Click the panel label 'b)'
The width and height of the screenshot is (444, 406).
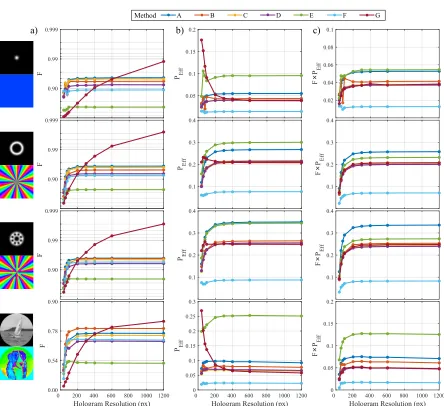(180, 31)
